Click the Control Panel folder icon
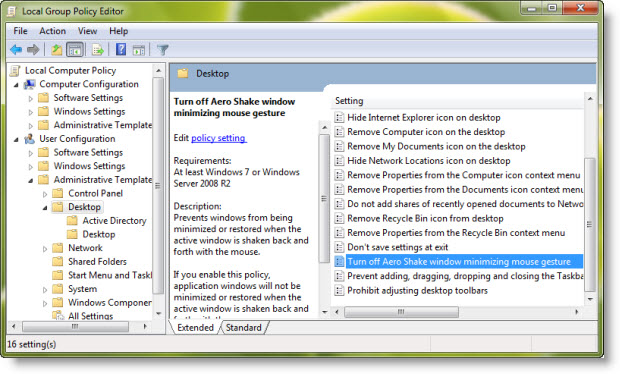This screenshot has height=374, width=620. pyautogui.click(x=58, y=193)
